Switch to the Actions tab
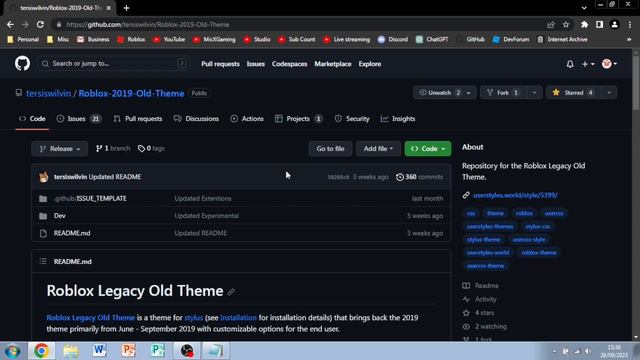The width and height of the screenshot is (640, 360). (247, 119)
